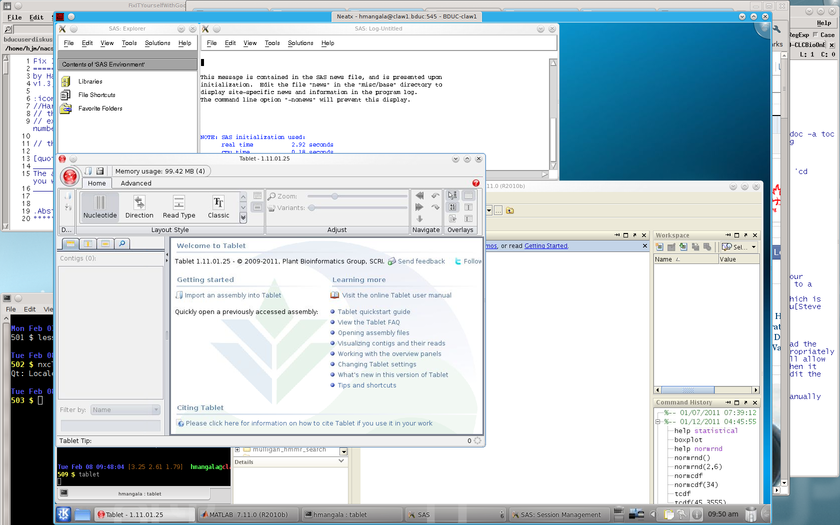Screen dimensions: 840x525
Task: Open the MATLAB current folder path dropdown arrow
Action: (x=489, y=211)
